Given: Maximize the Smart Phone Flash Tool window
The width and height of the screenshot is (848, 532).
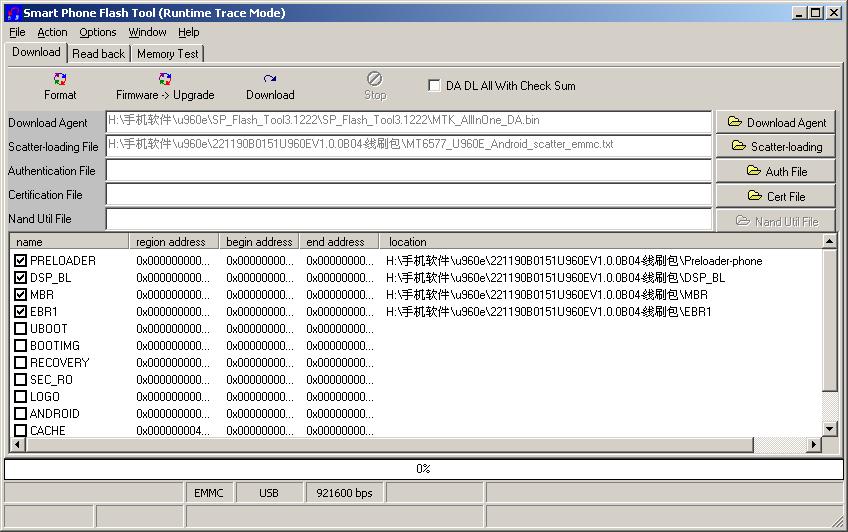Looking at the screenshot, I should 816,13.
